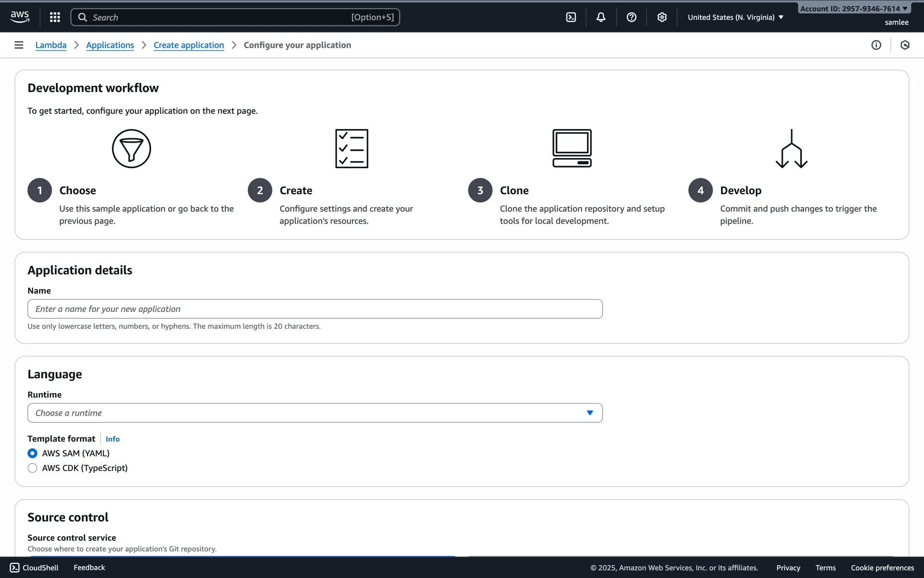Open the United States (N. Virginia) region selector
Screen dimensions: 924x578
735,17
